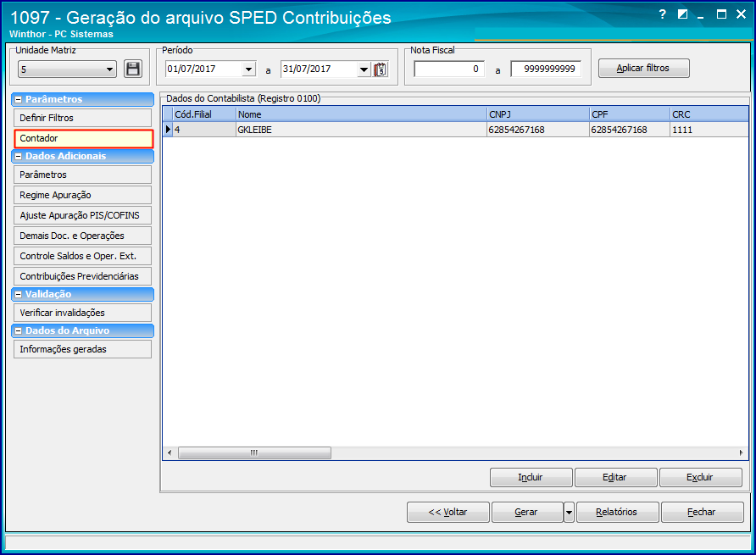Click the Editar button

click(x=615, y=477)
